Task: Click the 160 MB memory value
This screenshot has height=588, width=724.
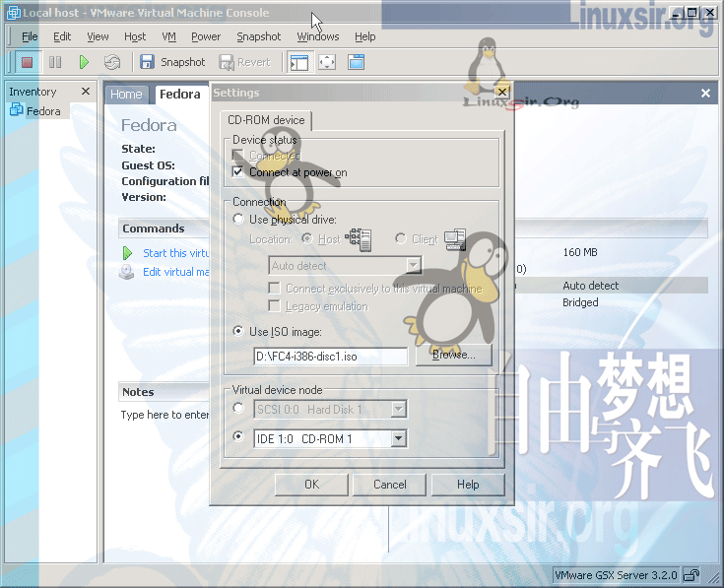Action: pyautogui.click(x=580, y=252)
